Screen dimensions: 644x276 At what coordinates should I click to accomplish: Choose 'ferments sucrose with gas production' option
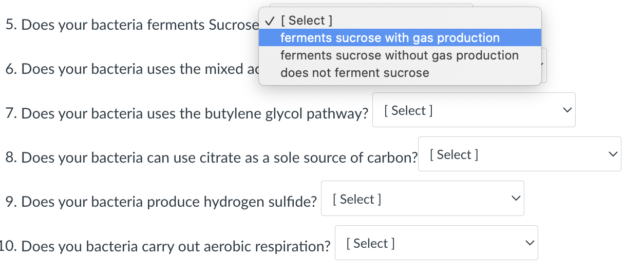coord(390,38)
